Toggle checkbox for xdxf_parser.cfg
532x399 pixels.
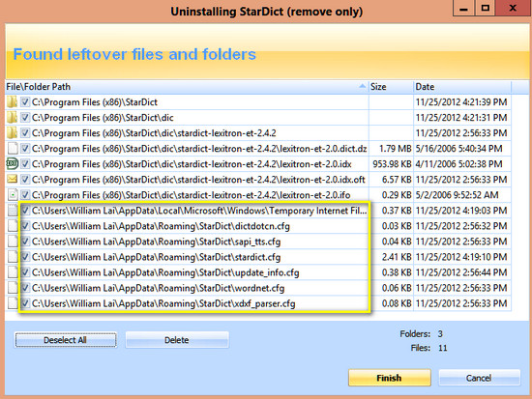point(25,303)
